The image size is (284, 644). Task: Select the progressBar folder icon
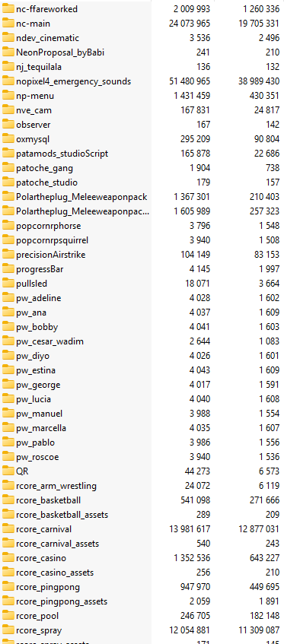point(8,269)
